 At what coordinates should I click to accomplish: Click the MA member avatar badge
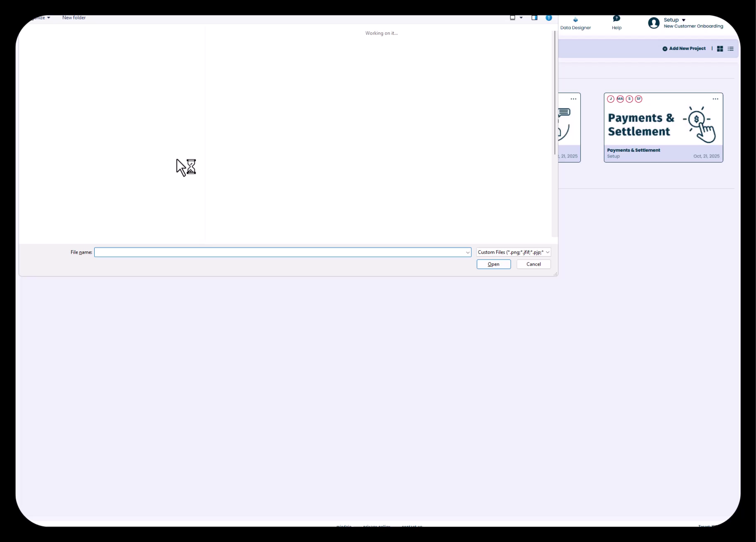(620, 99)
